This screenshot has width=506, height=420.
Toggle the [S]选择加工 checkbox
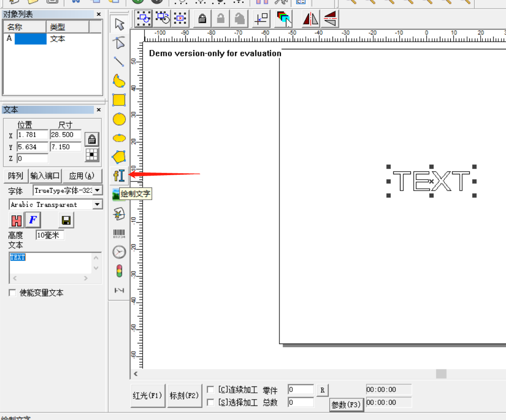pyautogui.click(x=210, y=402)
